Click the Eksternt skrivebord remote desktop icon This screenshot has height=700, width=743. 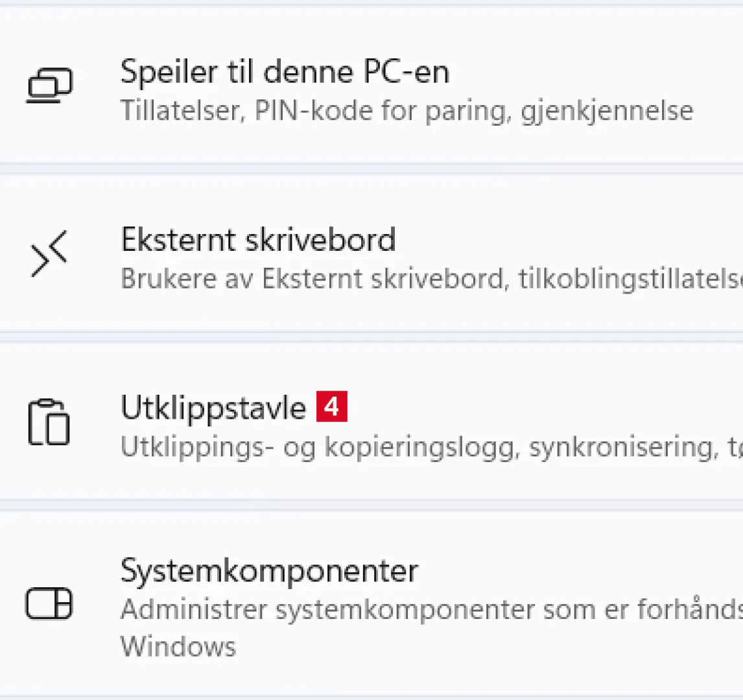pos(49,255)
